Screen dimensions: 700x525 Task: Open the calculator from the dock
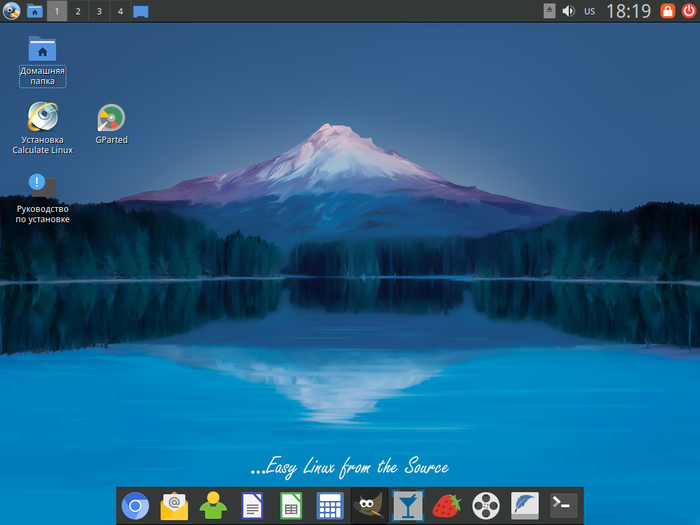tap(330, 506)
